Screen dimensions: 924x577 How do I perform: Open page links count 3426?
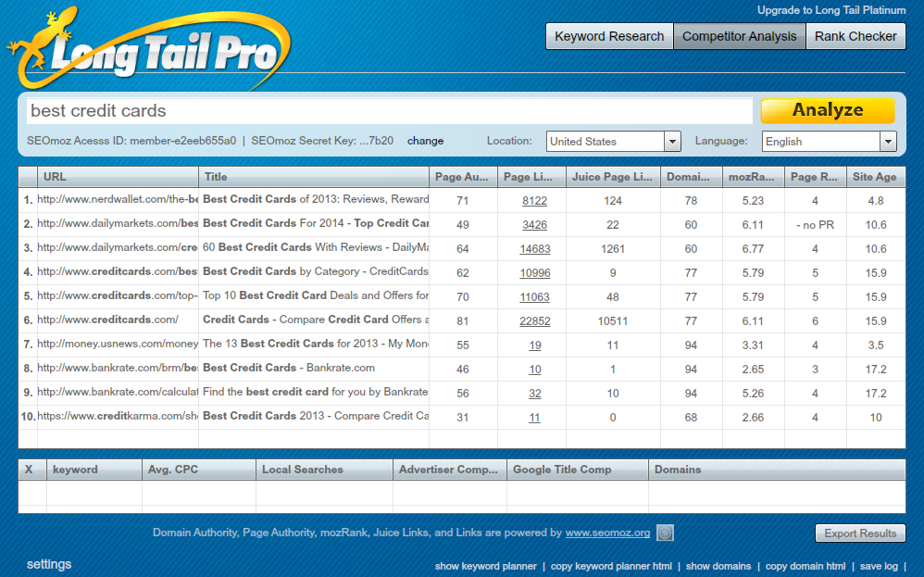(x=534, y=225)
